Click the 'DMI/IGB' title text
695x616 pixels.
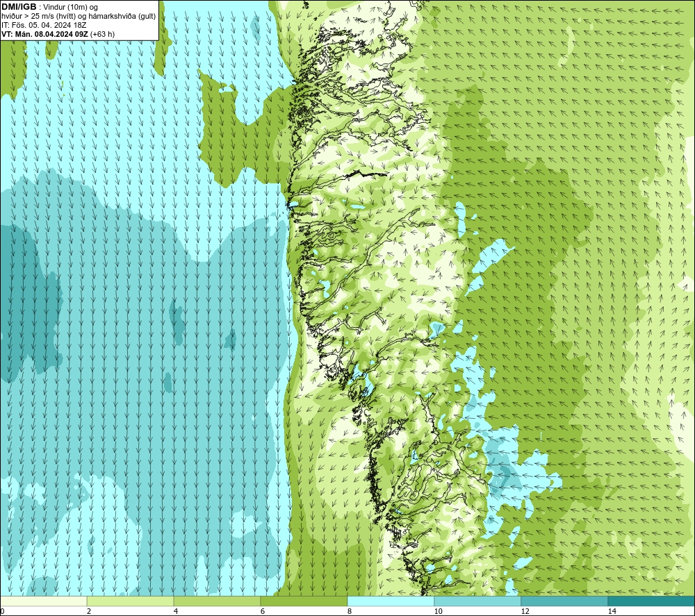click(19, 7)
